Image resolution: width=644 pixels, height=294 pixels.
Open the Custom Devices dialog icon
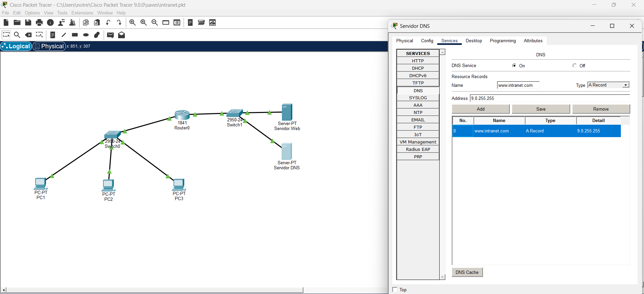coord(201,22)
